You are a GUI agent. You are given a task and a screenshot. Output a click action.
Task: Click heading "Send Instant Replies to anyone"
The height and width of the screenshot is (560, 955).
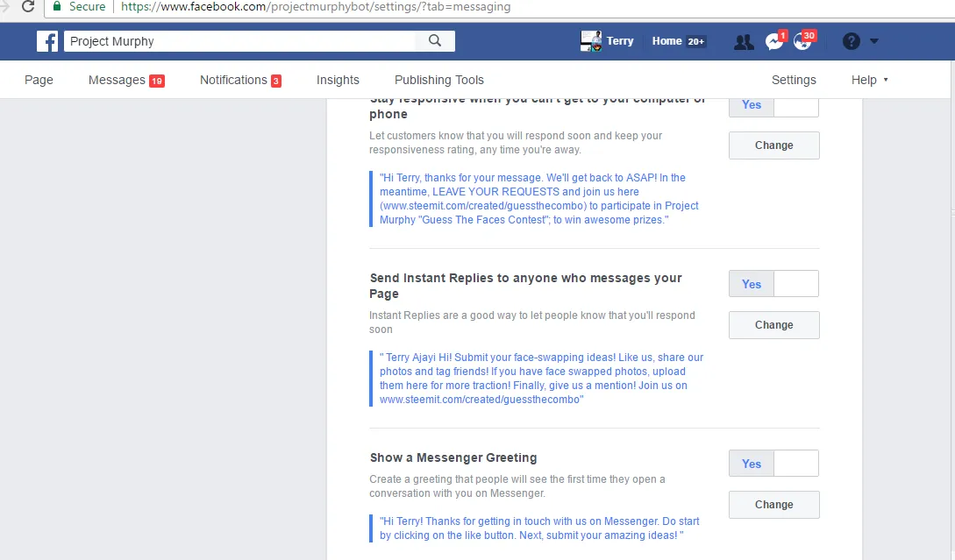pyautogui.click(x=525, y=286)
